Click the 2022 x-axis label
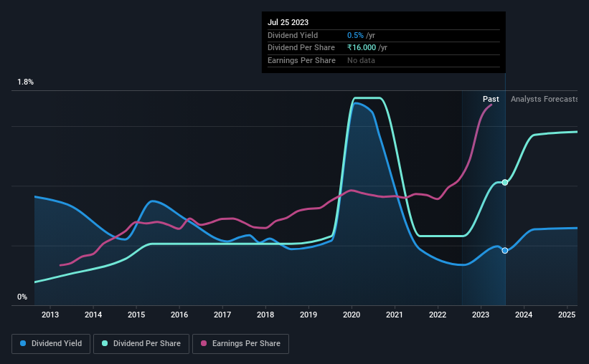The width and height of the screenshot is (589, 364). 438,315
